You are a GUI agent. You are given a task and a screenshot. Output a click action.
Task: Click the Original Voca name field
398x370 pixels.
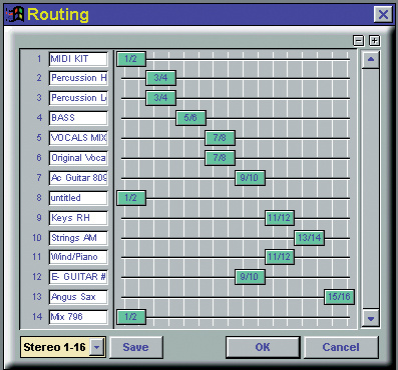pyautogui.click(x=78, y=158)
